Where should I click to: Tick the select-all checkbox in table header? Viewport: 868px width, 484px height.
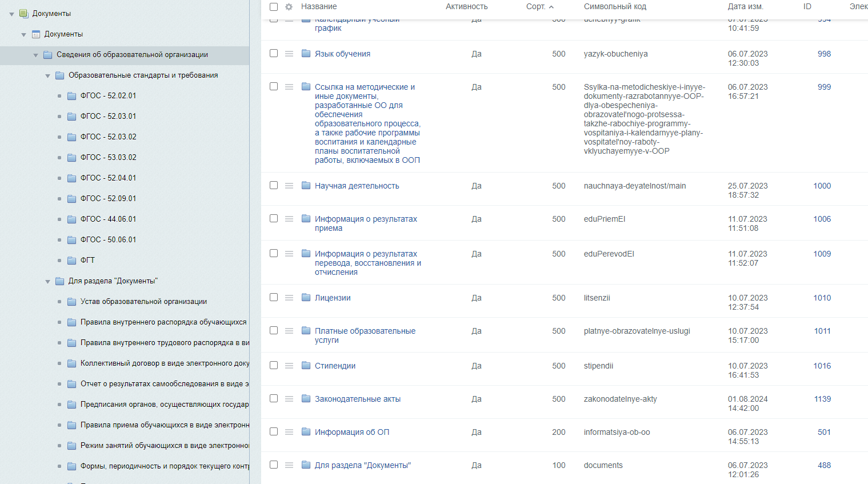pos(274,7)
